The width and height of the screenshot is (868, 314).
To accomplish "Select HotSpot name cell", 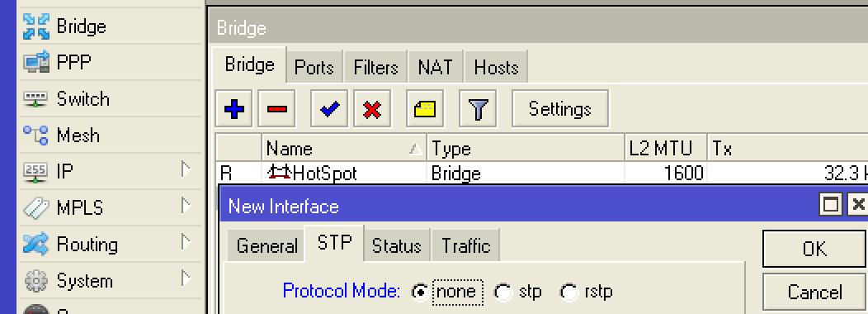I will (344, 174).
